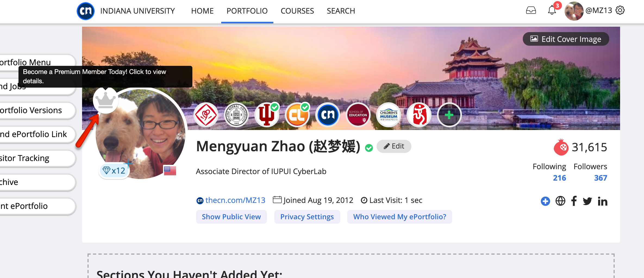
Task: Open the Facebook icon
Action: coord(574,201)
